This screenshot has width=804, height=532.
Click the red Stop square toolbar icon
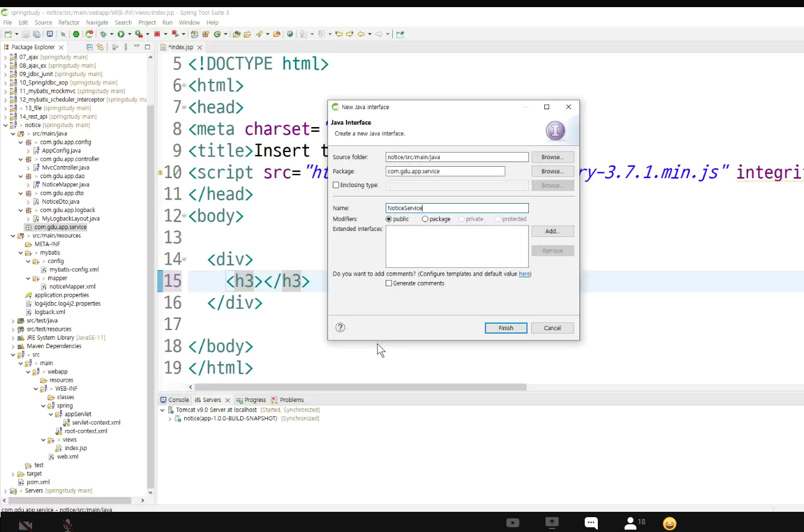point(157,34)
